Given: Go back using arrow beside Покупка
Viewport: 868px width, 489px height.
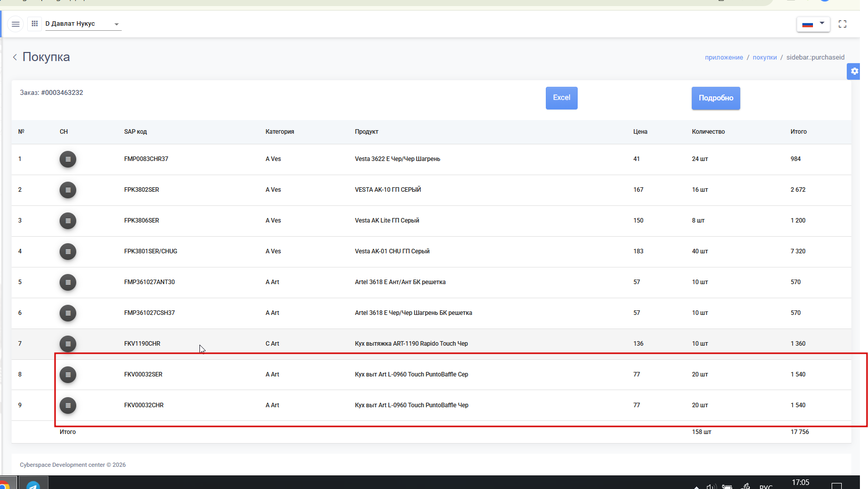Looking at the screenshot, I should 15,57.
